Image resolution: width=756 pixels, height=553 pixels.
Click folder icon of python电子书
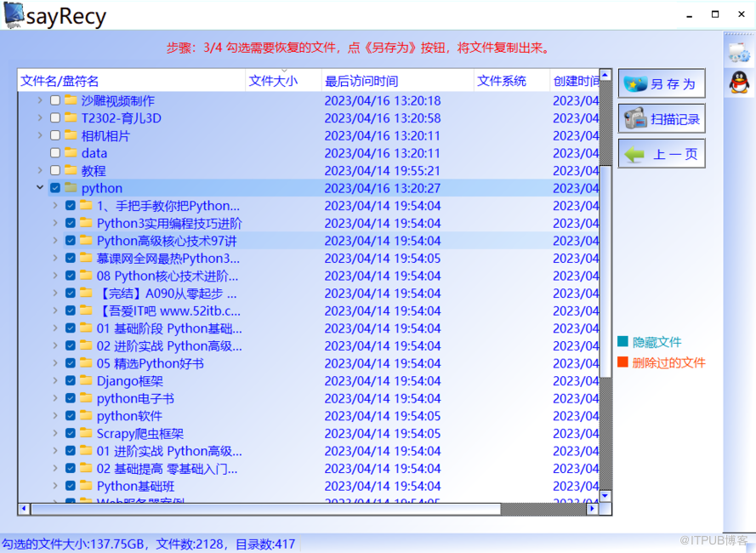coord(86,398)
